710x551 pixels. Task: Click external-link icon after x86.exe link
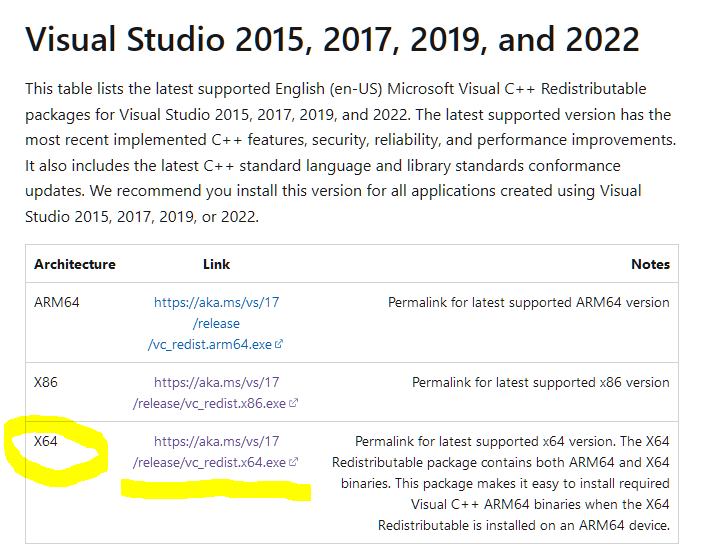click(293, 402)
